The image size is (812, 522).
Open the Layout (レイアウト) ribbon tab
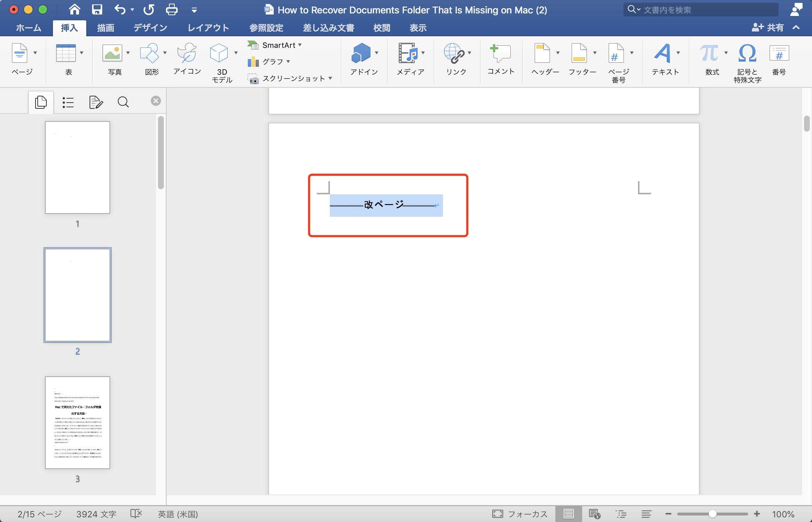pyautogui.click(x=208, y=28)
